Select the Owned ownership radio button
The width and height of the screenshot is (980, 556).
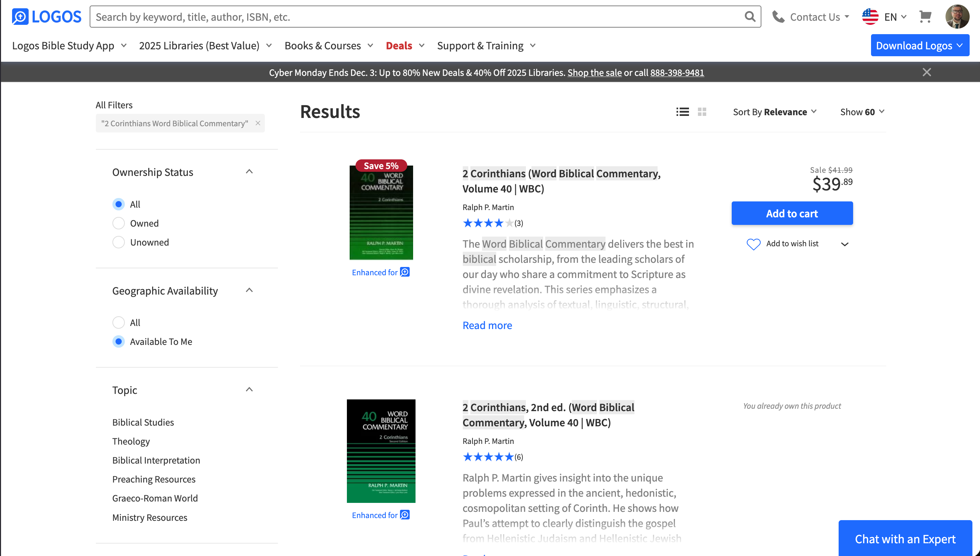point(119,224)
